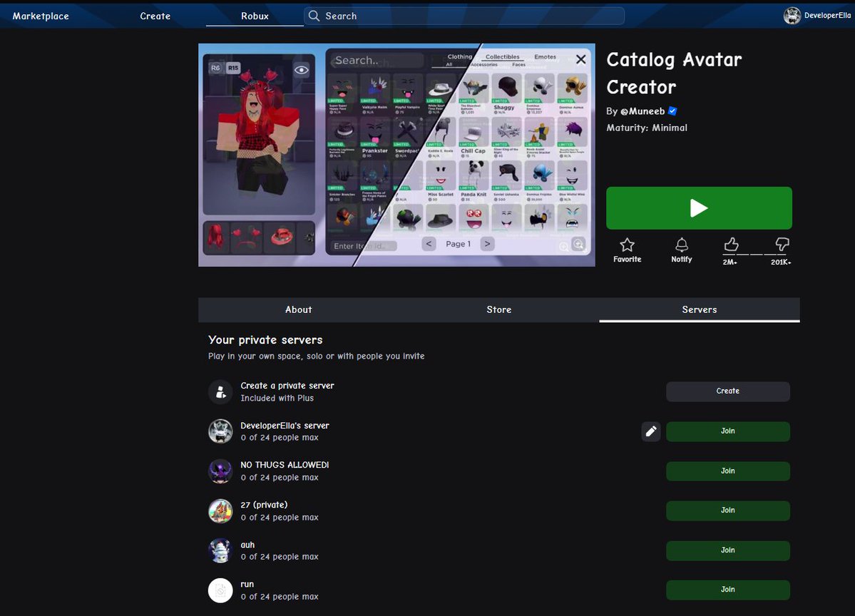
Task: Switch to the Store tab
Action: 499,309
